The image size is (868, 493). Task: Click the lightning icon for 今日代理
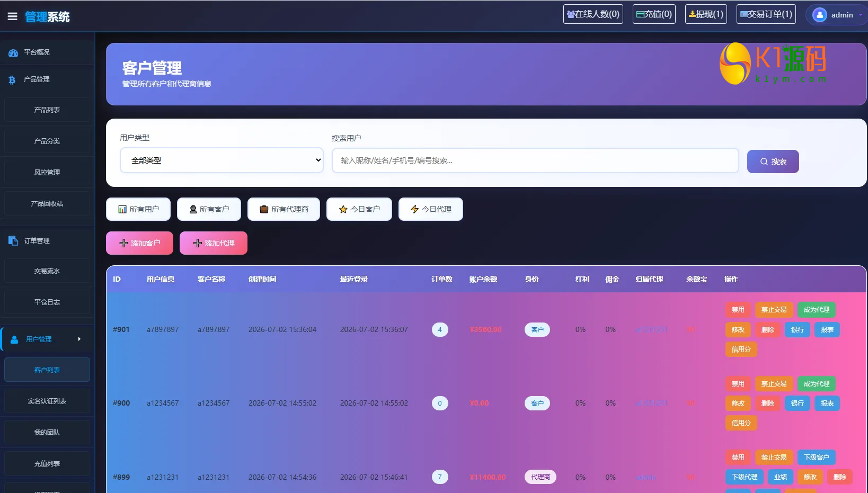point(414,209)
